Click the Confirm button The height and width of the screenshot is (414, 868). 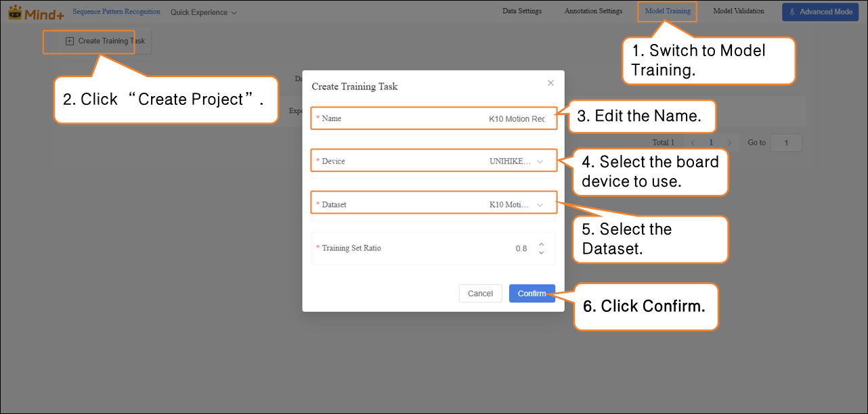click(x=531, y=294)
